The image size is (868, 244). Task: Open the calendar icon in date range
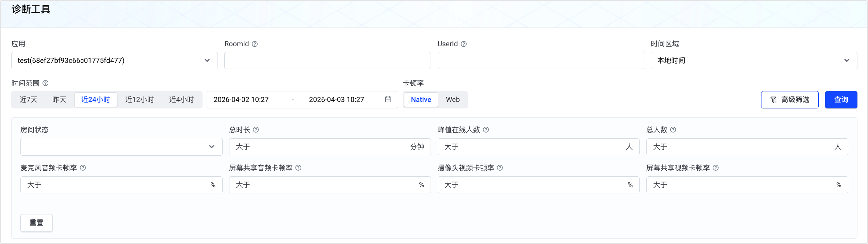point(388,99)
